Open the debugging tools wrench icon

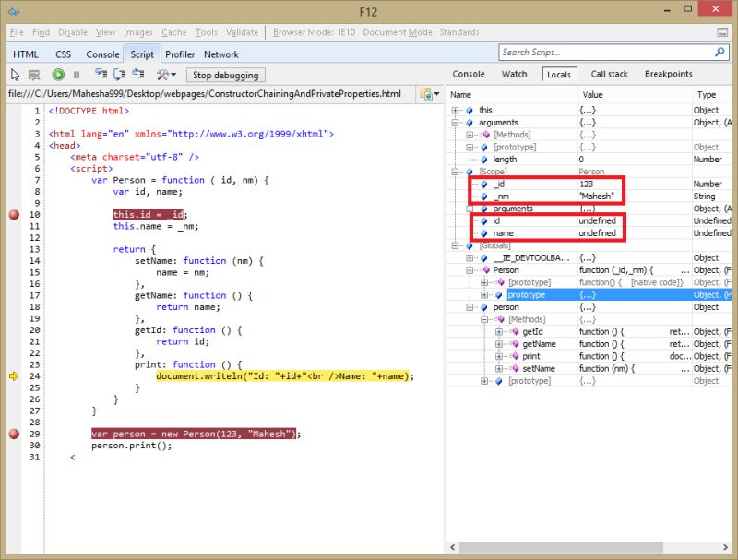(x=161, y=75)
